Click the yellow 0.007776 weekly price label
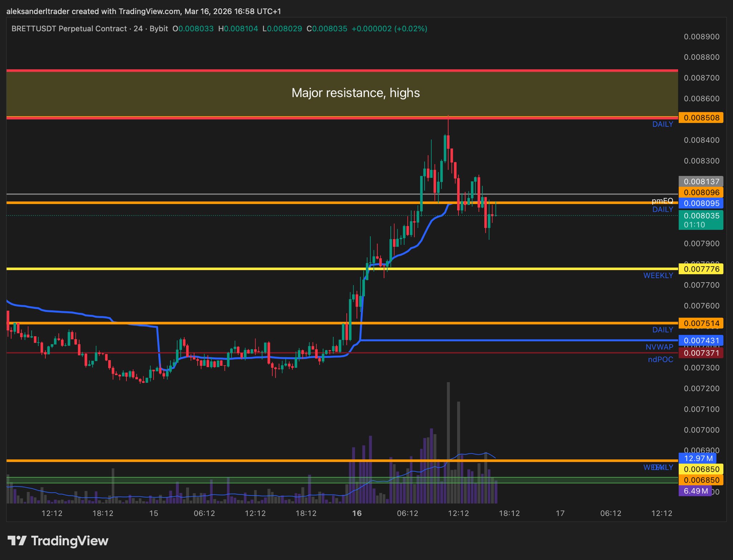This screenshot has height=560, width=733. pos(701,269)
